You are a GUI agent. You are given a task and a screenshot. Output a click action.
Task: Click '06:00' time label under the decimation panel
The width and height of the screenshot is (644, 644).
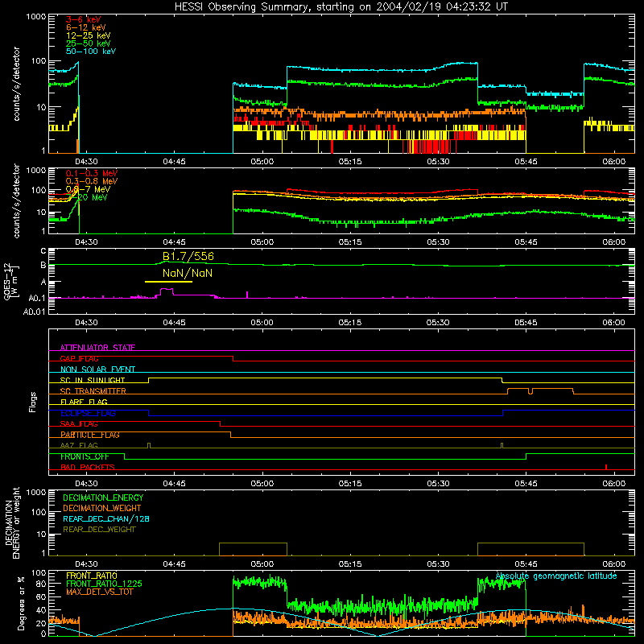613,564
